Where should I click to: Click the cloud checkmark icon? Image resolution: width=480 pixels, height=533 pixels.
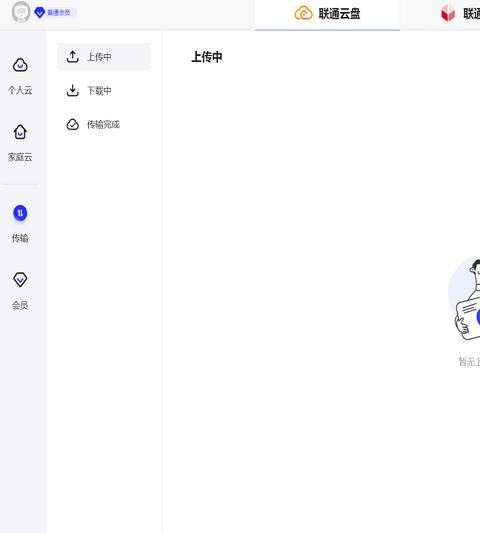(x=72, y=124)
